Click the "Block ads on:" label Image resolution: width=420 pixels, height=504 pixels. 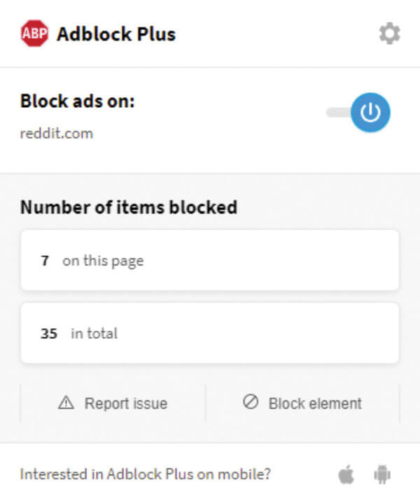[77, 101]
